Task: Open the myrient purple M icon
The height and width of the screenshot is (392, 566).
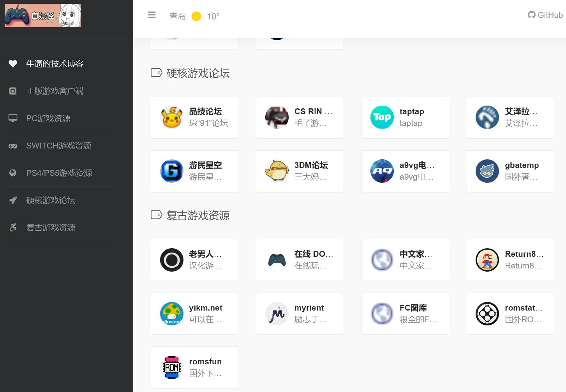Action: point(277,314)
